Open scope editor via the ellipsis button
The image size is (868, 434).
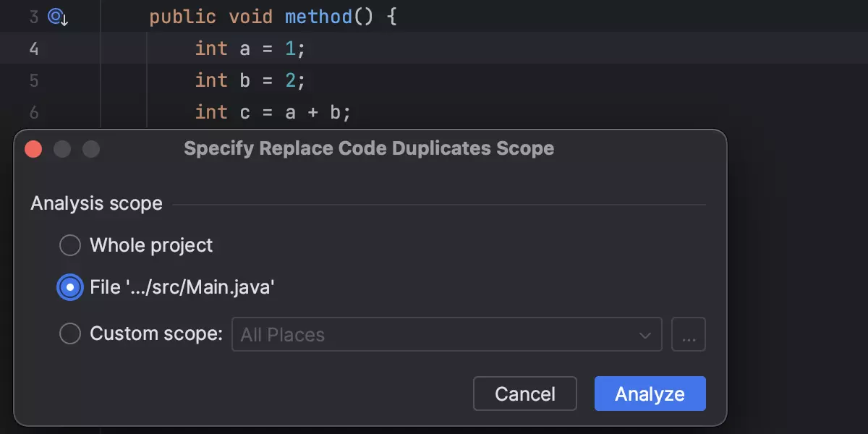pos(689,334)
